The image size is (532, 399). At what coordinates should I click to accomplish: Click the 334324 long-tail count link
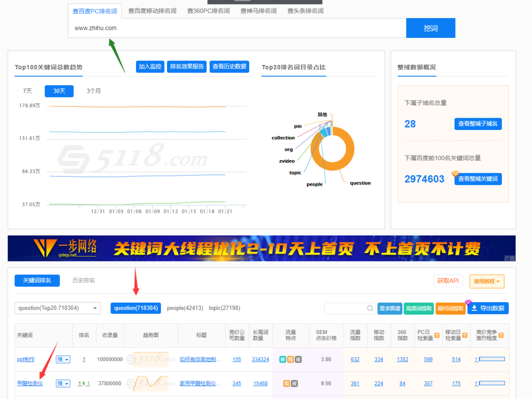click(x=260, y=359)
